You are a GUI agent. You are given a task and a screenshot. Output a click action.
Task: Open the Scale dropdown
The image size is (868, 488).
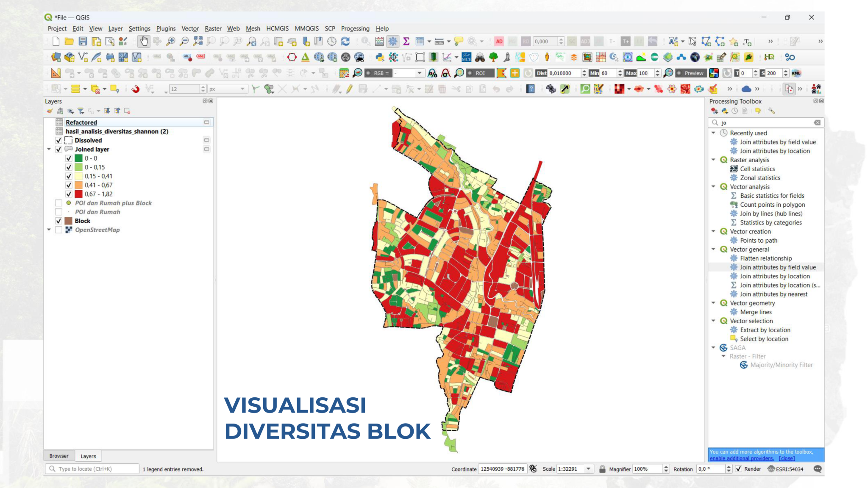pos(589,469)
